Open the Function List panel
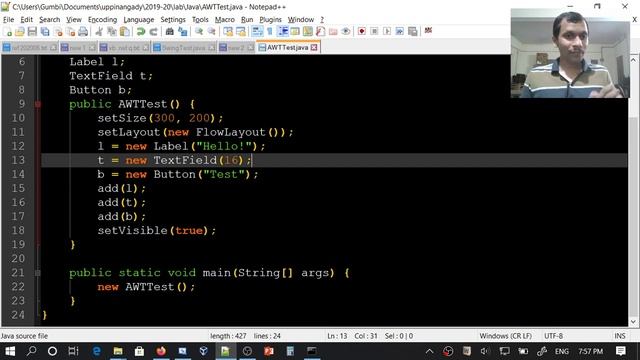 click(x=320, y=31)
